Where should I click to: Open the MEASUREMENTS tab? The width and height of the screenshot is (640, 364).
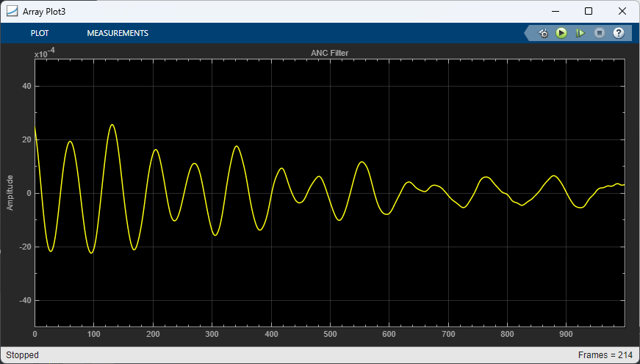[118, 34]
